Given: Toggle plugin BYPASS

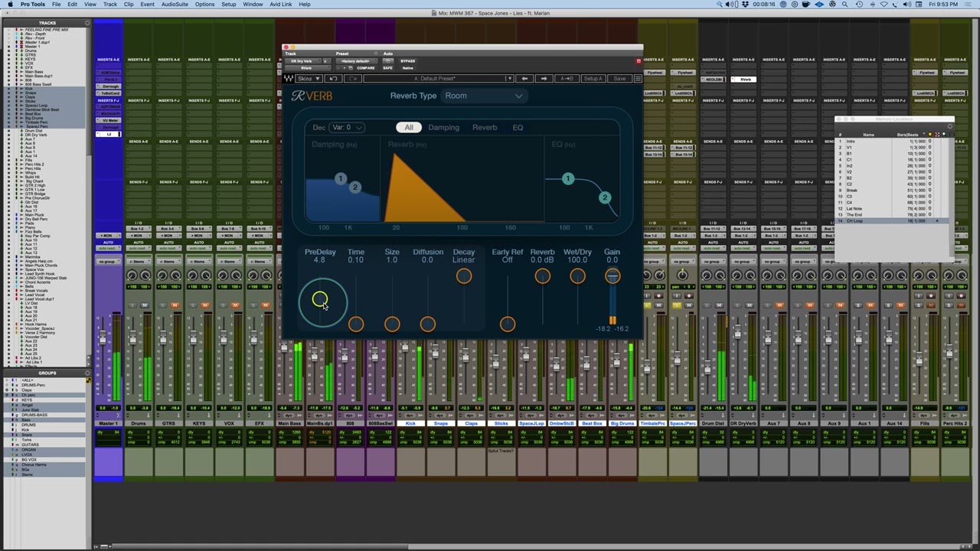Looking at the screenshot, I should point(407,61).
